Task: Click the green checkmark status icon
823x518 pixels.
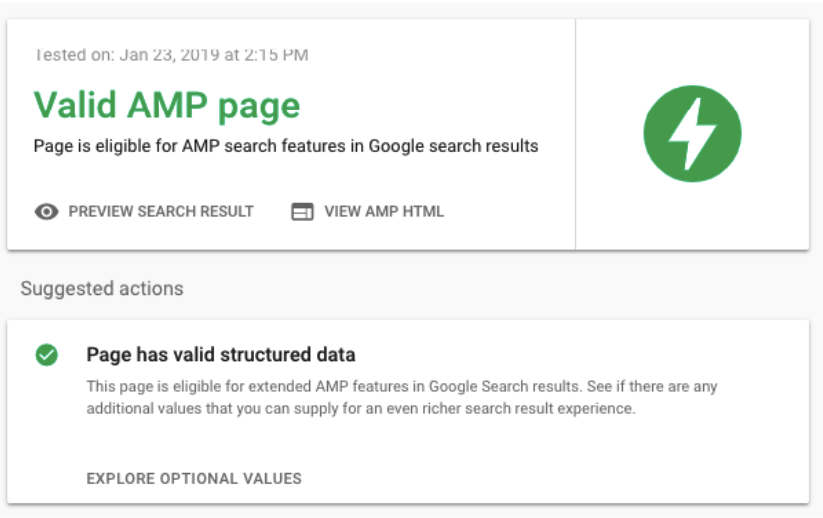Action: 47,355
